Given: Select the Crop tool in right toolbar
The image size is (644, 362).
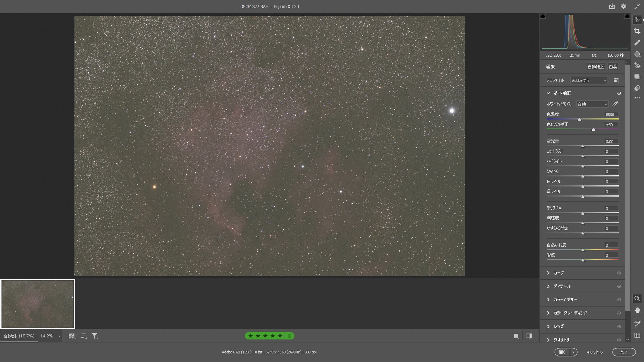Looking at the screenshot, I should (x=637, y=31).
